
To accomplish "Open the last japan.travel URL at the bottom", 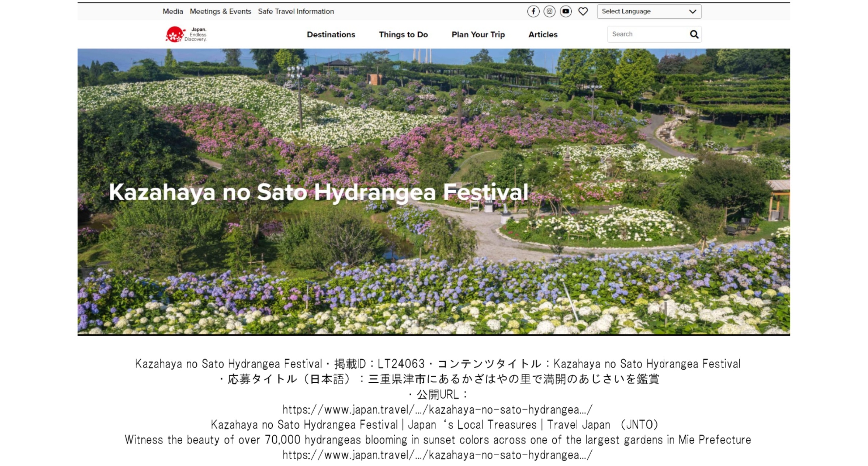I will pyautogui.click(x=437, y=455).
